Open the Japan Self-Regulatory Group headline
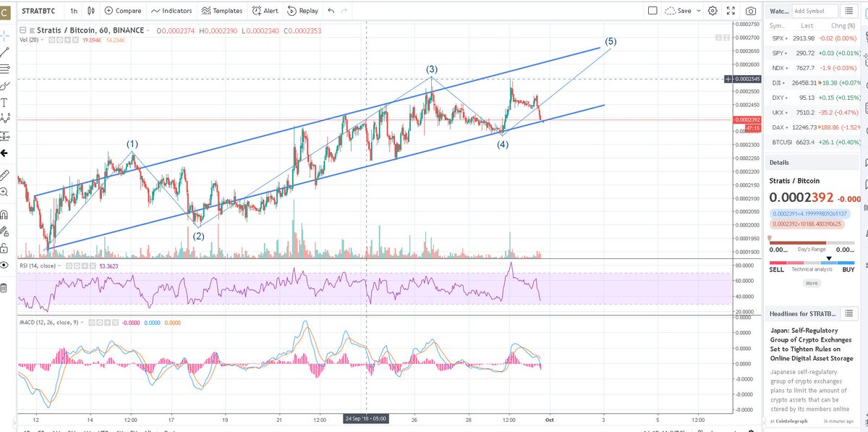 pos(811,345)
